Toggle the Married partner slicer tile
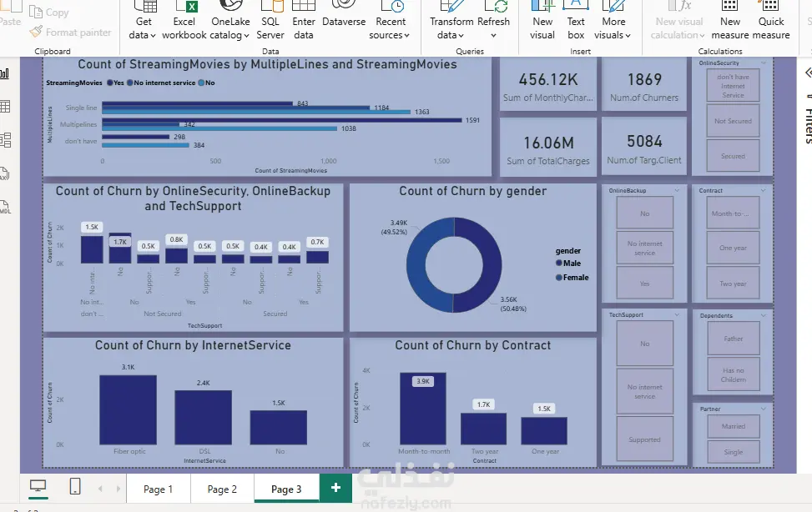 (x=733, y=426)
